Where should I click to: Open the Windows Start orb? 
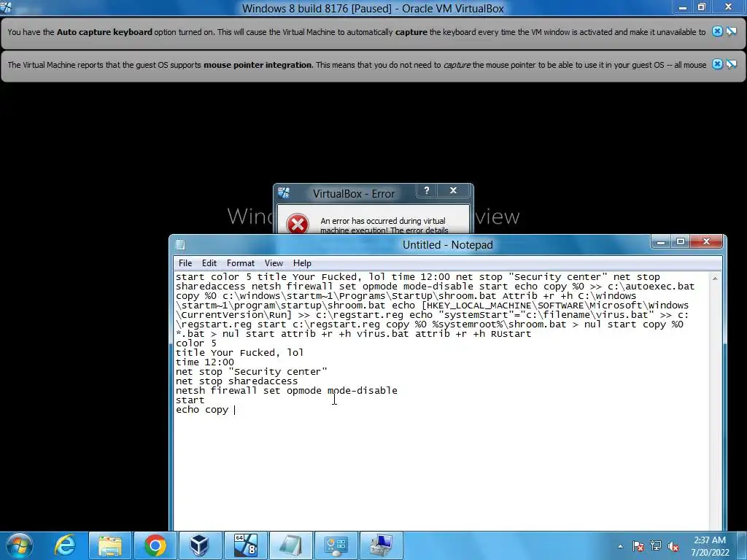[20, 545]
